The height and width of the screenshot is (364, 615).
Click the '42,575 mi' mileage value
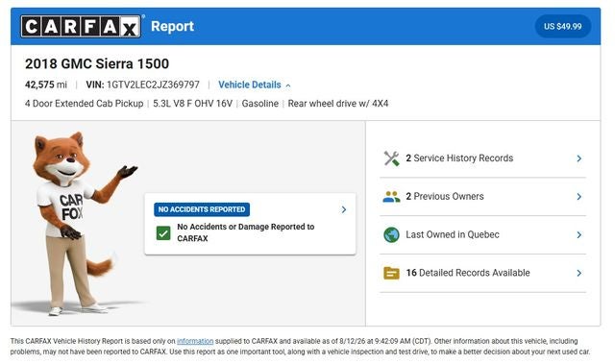(x=46, y=85)
